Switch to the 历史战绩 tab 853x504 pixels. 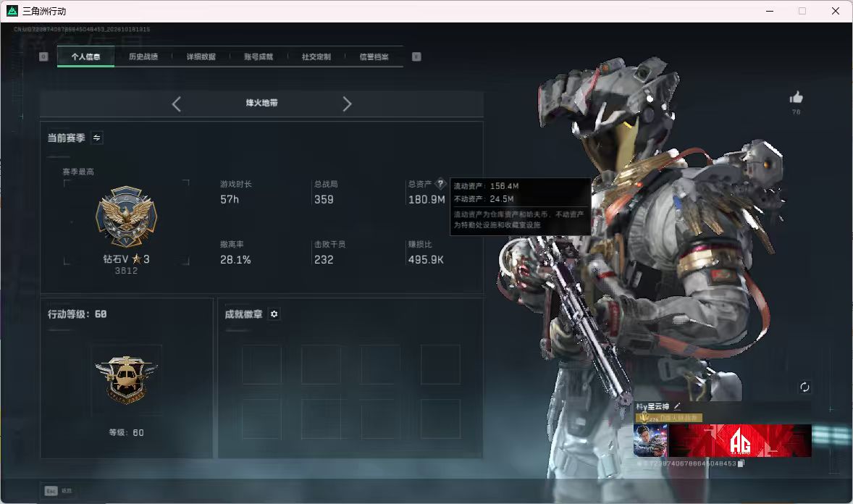(x=143, y=56)
